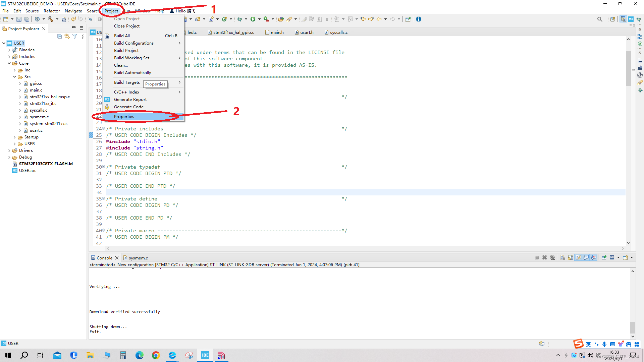This screenshot has width=644, height=362.
Task: Click the Build hammer toolbar icon
Action: 50,19
